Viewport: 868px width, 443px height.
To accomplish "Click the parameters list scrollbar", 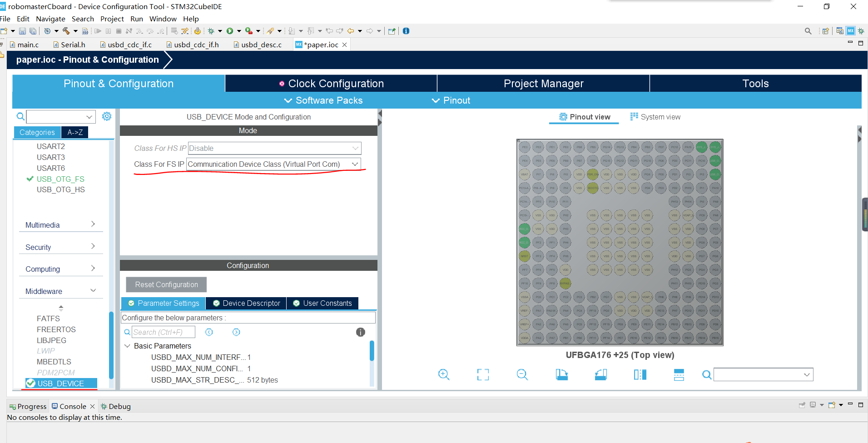I will [x=372, y=350].
